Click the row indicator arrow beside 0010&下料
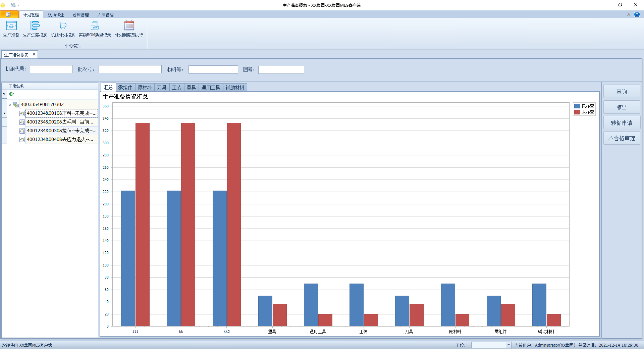The height and width of the screenshot is (349, 644). point(4,113)
